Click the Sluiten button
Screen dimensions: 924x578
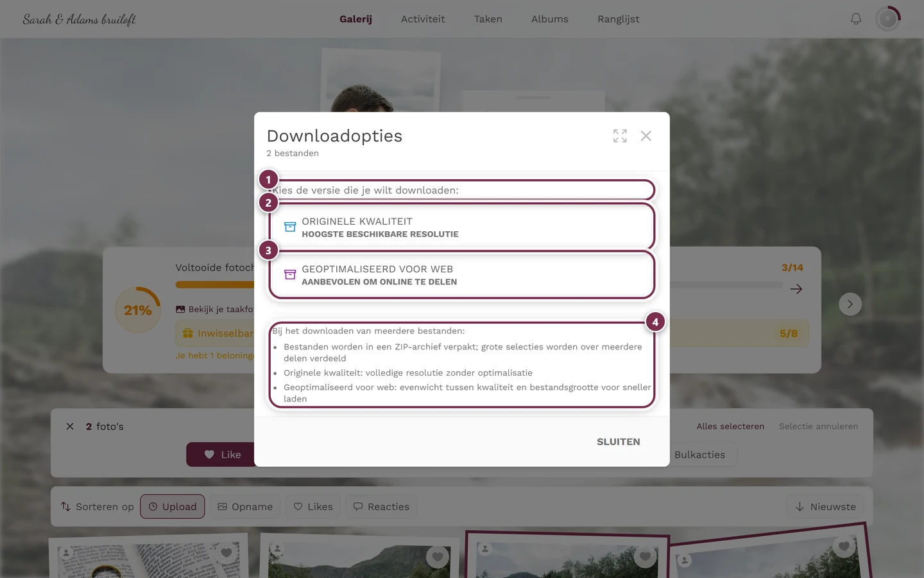coord(618,442)
